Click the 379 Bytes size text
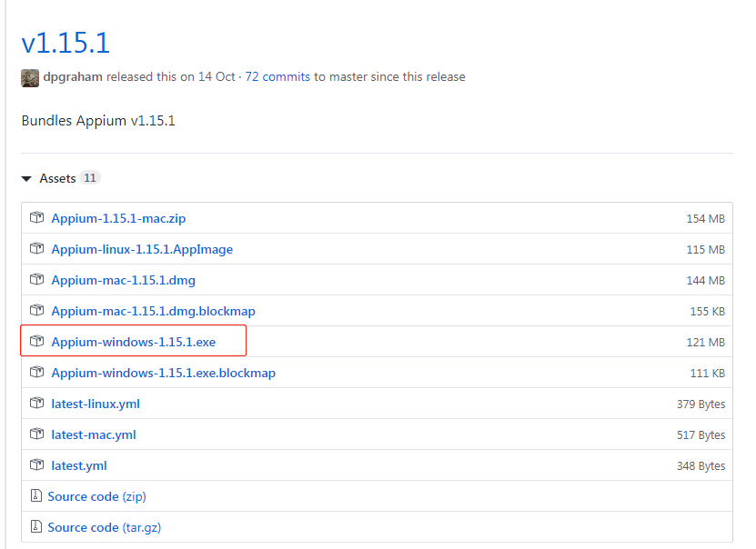The image size is (756, 549). (x=701, y=404)
